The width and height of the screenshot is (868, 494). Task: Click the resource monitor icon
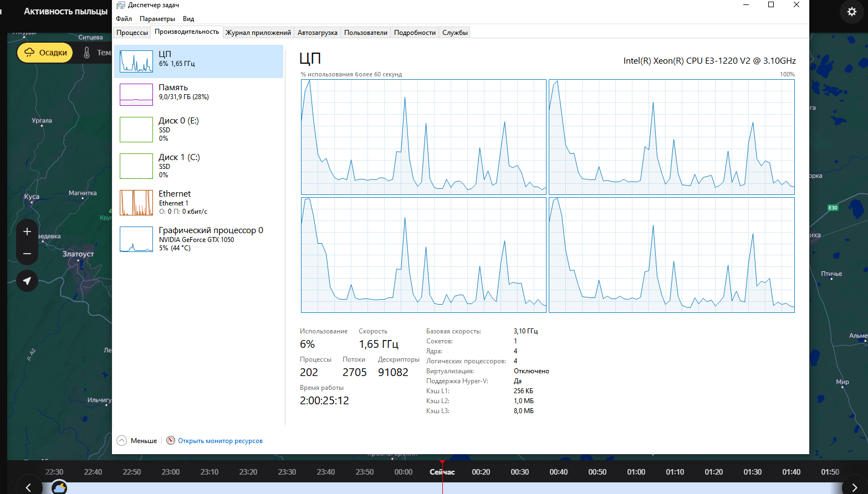171,441
